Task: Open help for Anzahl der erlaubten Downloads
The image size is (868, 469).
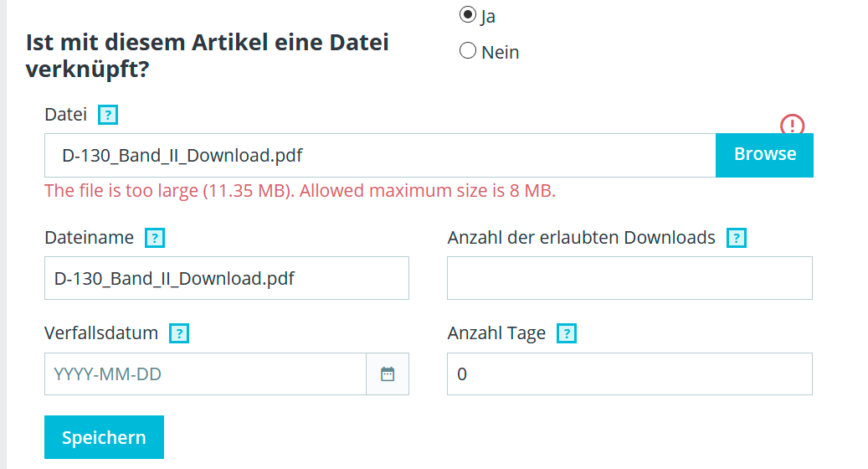Action: coord(737,238)
